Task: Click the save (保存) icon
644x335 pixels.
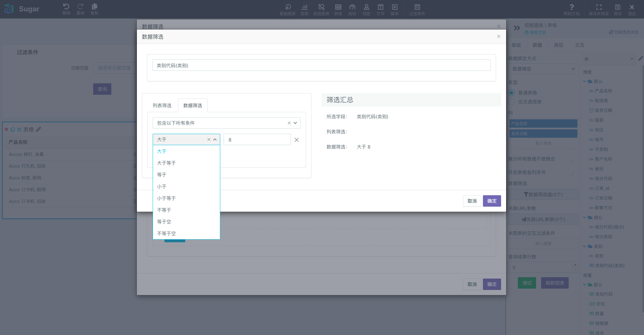Action: click(x=618, y=10)
